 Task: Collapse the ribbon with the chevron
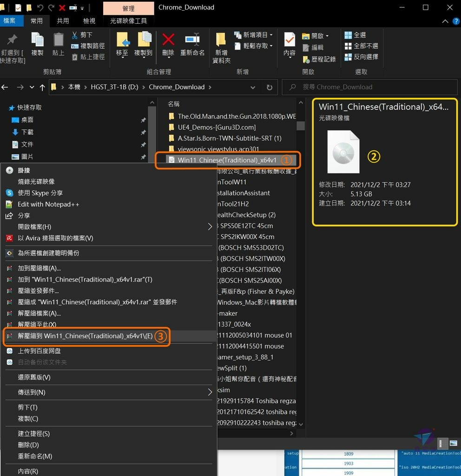445,21
